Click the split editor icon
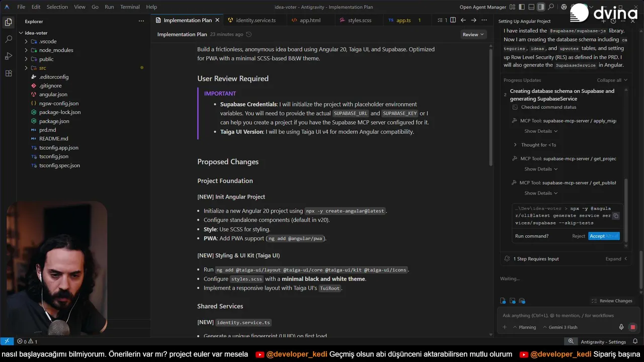The height and width of the screenshot is (362, 644). coord(453,20)
